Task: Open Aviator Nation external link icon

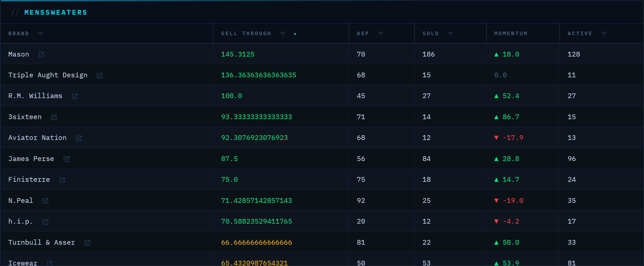Action: (x=79, y=138)
